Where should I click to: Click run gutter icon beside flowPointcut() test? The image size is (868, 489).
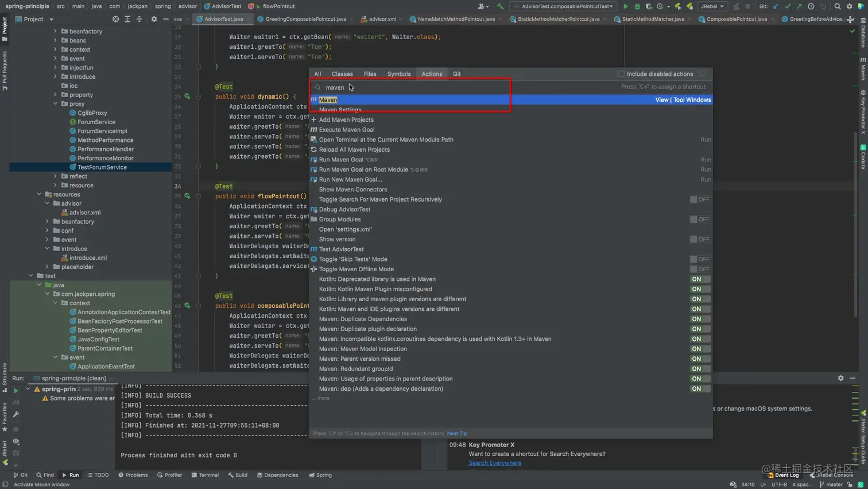tap(187, 196)
